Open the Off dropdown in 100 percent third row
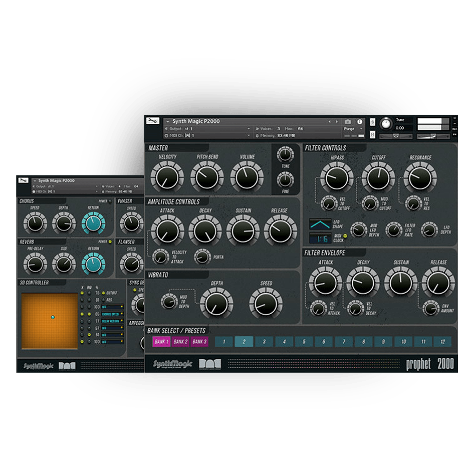This screenshot has width=476, height=476. pos(113,307)
